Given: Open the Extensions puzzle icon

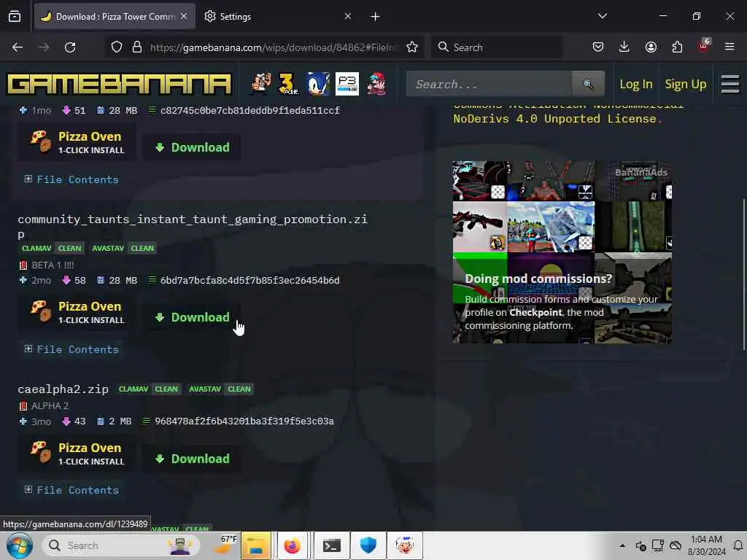Looking at the screenshot, I should 677,47.
